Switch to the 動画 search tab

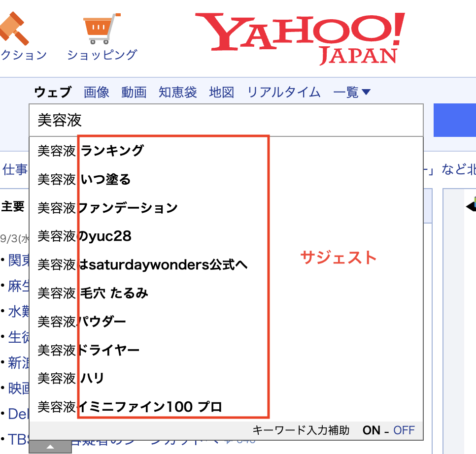(134, 92)
